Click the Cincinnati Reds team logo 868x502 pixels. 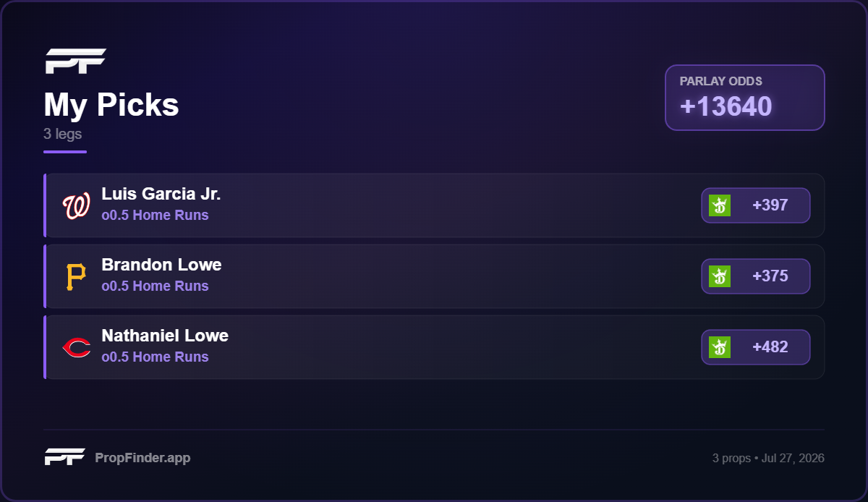(x=76, y=348)
